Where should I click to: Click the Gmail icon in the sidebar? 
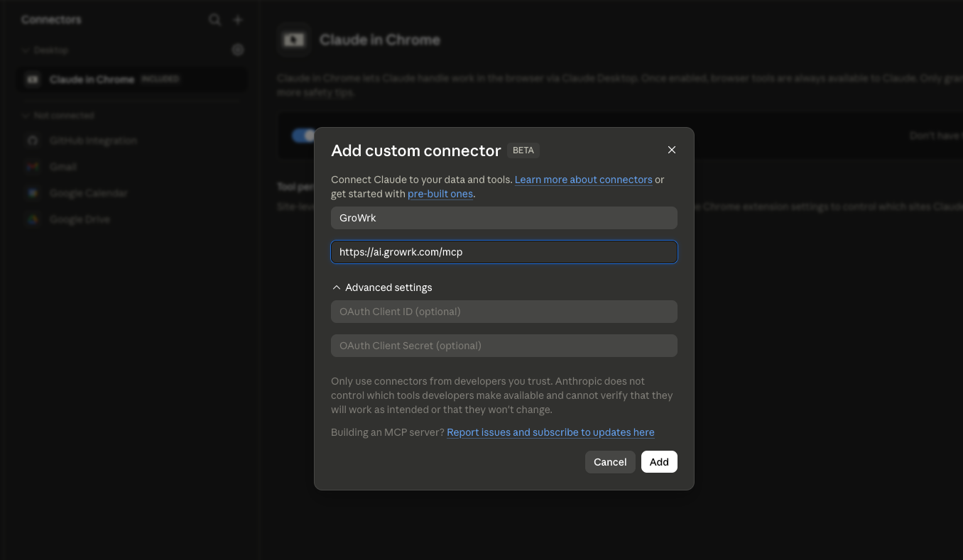coord(33,167)
